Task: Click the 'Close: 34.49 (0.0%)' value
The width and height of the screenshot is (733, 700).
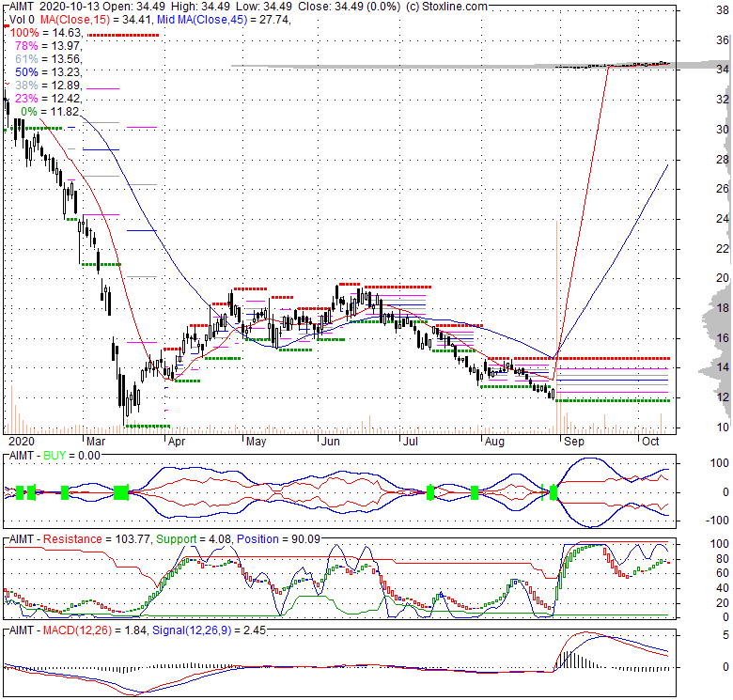Action: tap(349, 7)
